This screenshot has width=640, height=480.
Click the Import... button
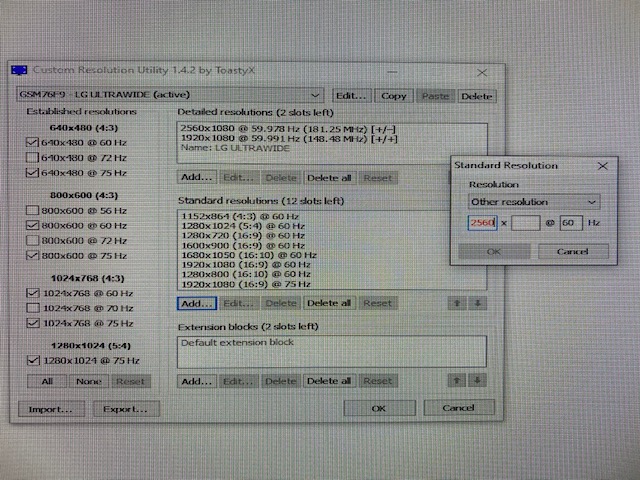[x=51, y=409]
